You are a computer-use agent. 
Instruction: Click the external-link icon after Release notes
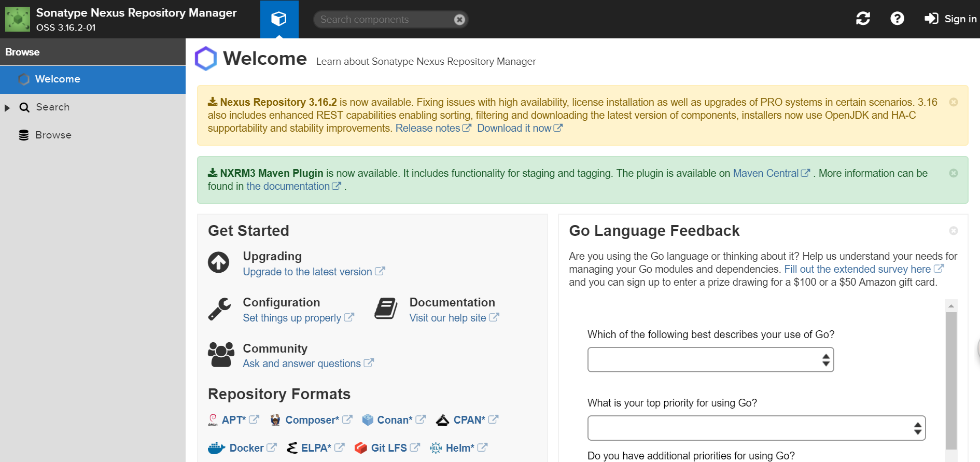click(467, 128)
